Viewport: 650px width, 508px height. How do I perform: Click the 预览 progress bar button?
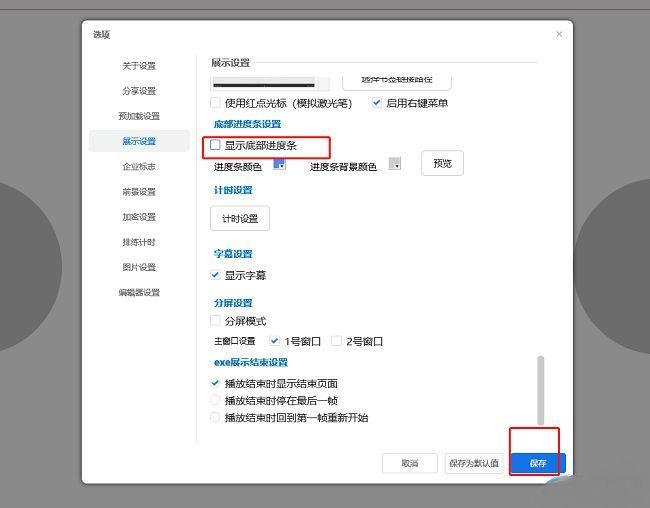(x=442, y=163)
